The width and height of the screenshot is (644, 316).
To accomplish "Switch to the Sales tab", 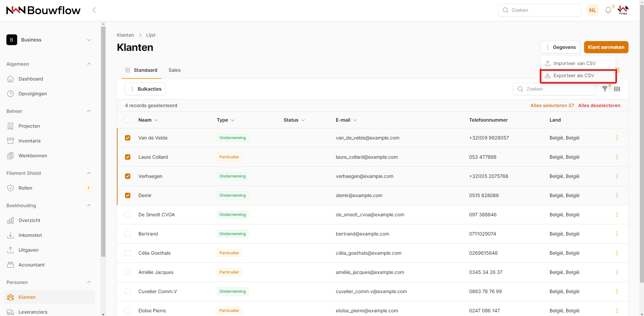I will (x=174, y=70).
